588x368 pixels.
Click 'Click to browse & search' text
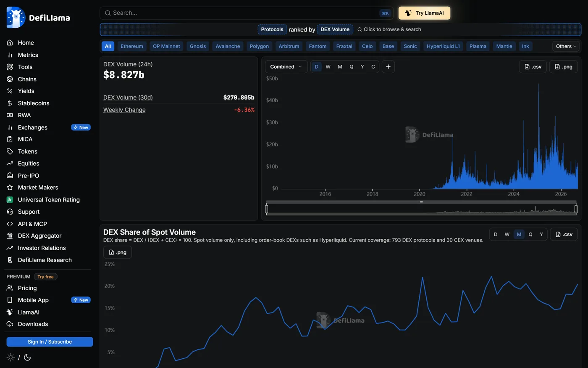(392, 29)
